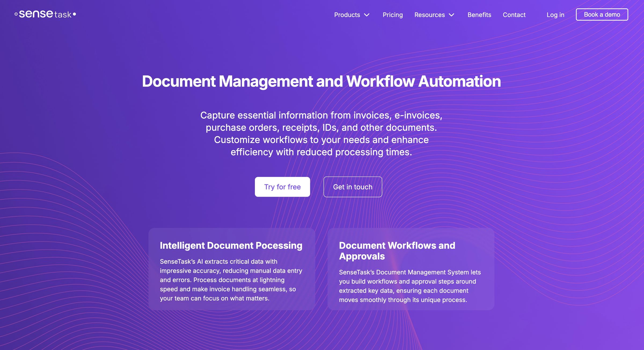
Task: Open the Benefits section from navigation
Action: 479,15
